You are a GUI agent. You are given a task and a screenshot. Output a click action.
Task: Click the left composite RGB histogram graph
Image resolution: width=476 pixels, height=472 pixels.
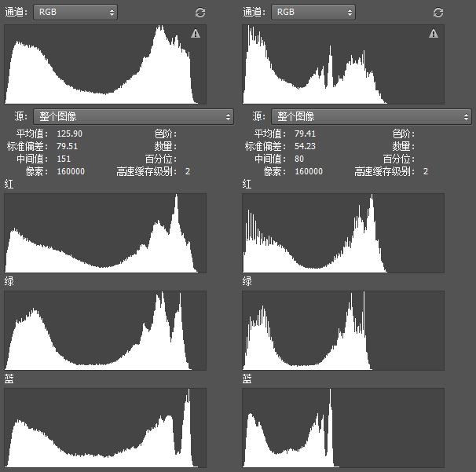[105, 64]
